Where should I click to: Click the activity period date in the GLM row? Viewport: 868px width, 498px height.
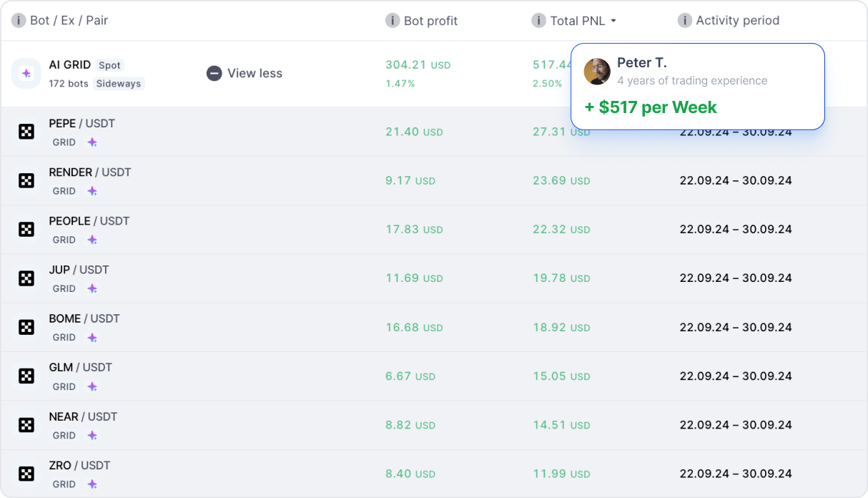(736, 376)
